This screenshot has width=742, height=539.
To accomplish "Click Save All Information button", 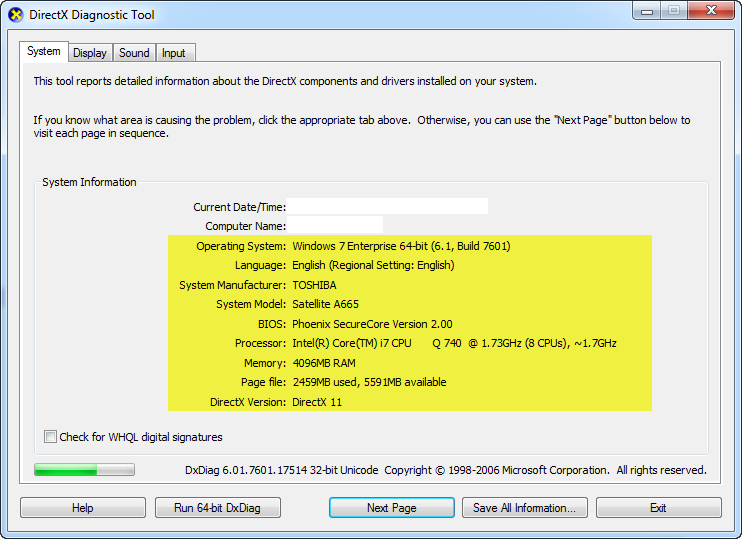I will (525, 508).
